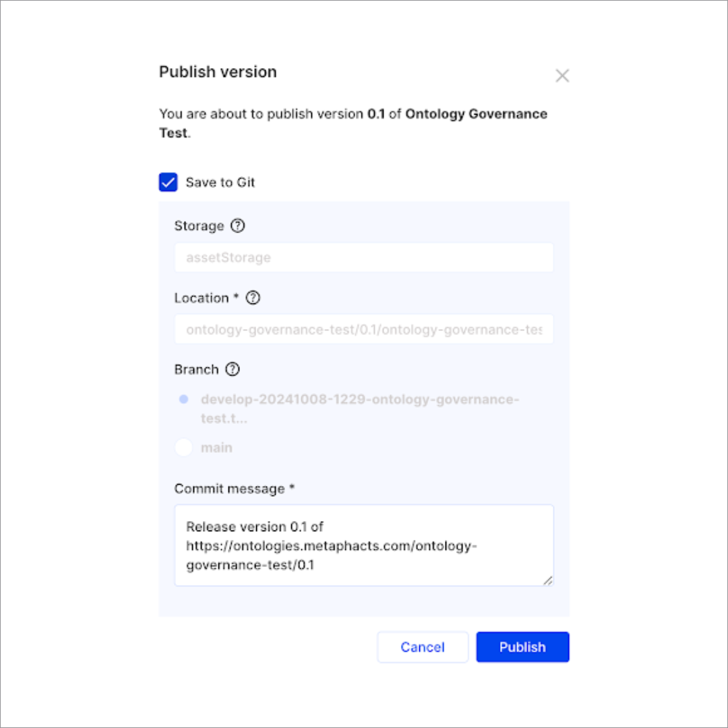Click the "Save to Git" label text
Image resolution: width=728 pixels, height=728 pixels.
220,182
